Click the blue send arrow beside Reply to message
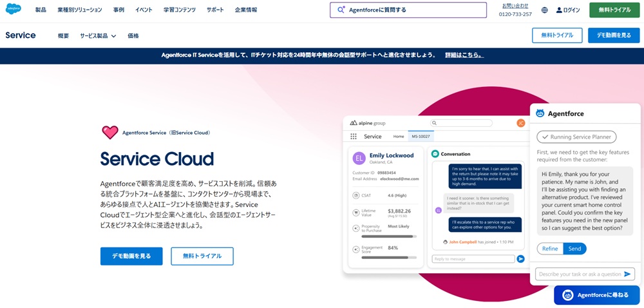 tap(521, 259)
